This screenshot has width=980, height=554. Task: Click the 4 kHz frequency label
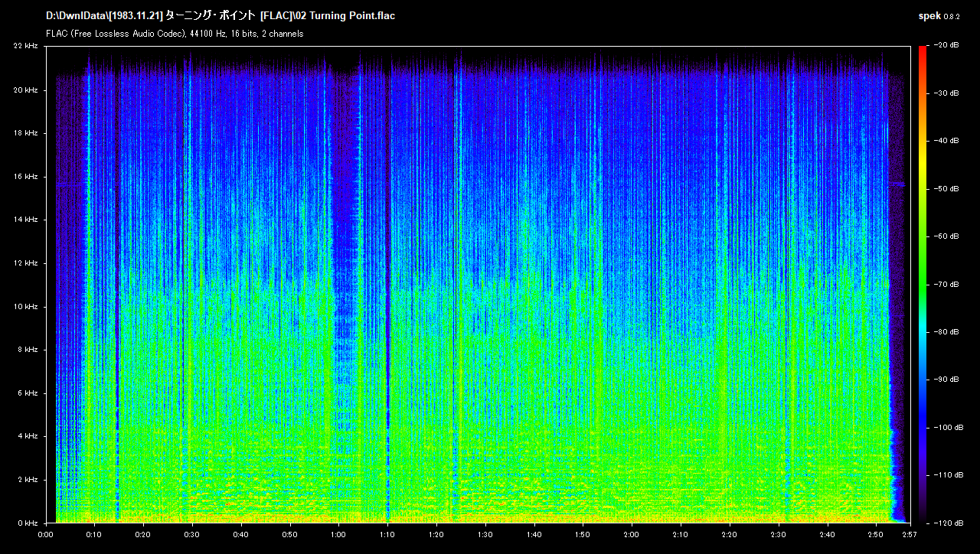tap(28, 436)
